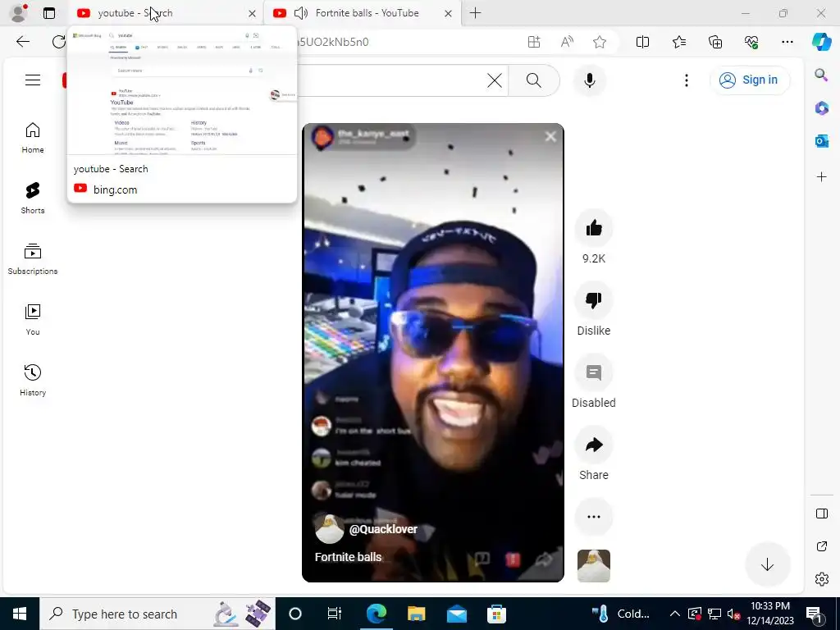Search with your voice microphone
This screenshot has height=630, width=840.
[x=589, y=80]
